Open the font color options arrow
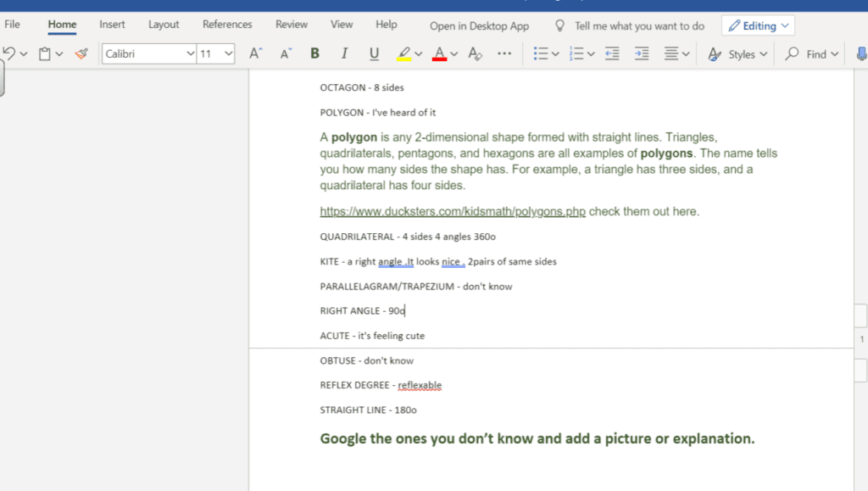868x491 pixels. [454, 54]
